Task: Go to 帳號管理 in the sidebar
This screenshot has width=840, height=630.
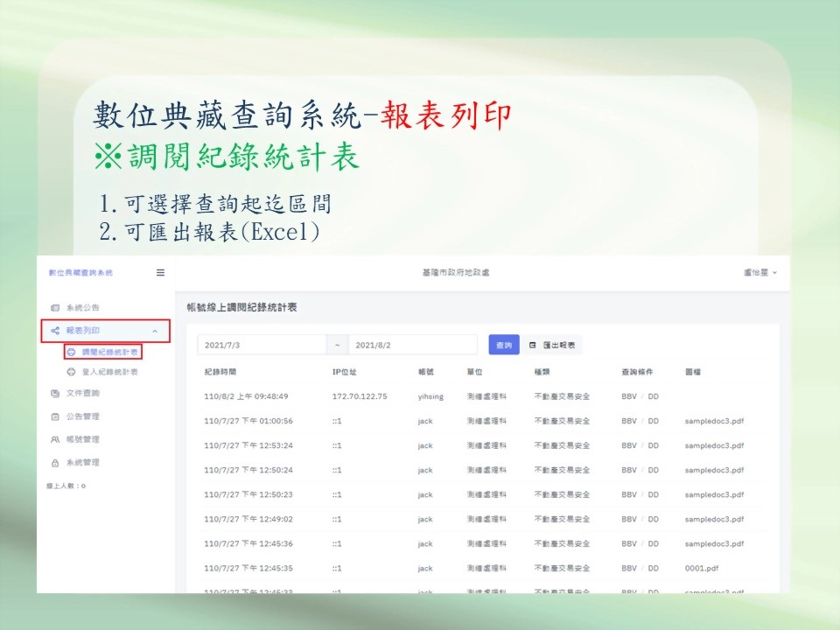Action: tap(83, 439)
